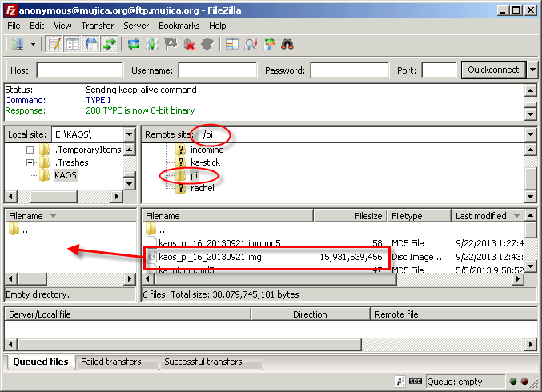The image size is (542, 392).
Task: Switch to Queued files tab
Action: (41, 362)
